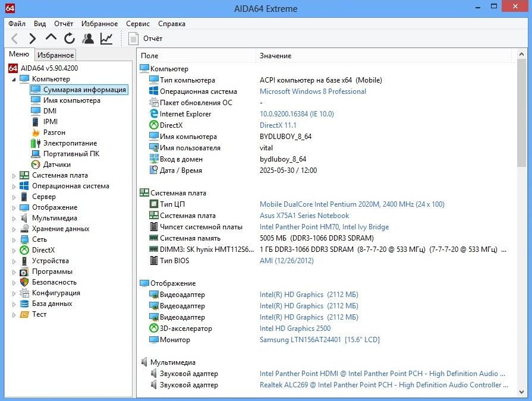Image resolution: width=532 pixels, height=401 pixels.
Task: Open the Intel Panther Point HM70 chipset link
Action: (324, 227)
